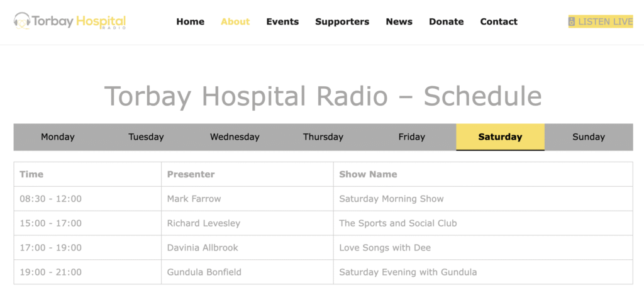644x307 pixels.
Task: Visit the Donate page
Action: tap(447, 21)
